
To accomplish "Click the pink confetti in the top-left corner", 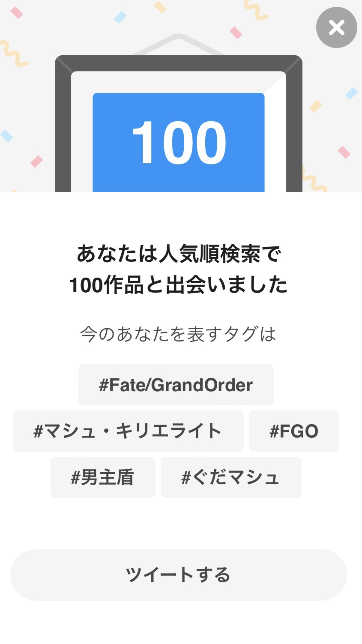I will (16, 12).
